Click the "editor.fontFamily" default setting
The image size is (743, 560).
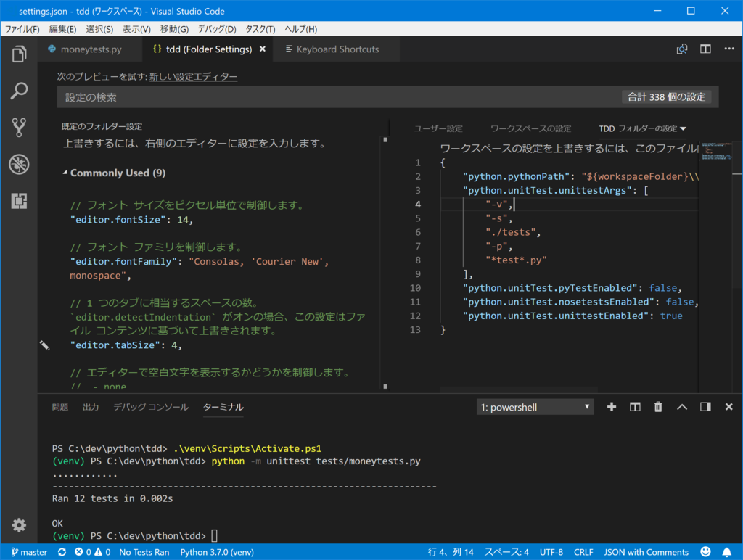tap(199, 268)
